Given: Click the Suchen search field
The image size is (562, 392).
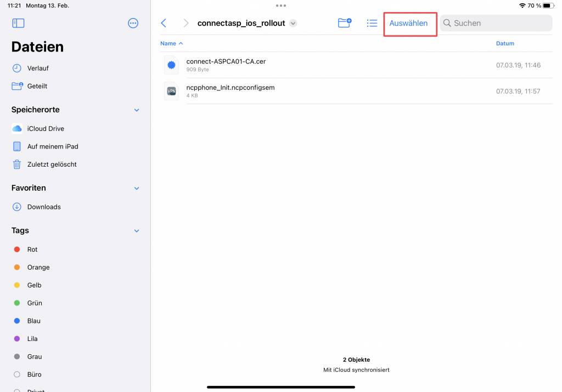Looking at the screenshot, I should click(496, 23).
